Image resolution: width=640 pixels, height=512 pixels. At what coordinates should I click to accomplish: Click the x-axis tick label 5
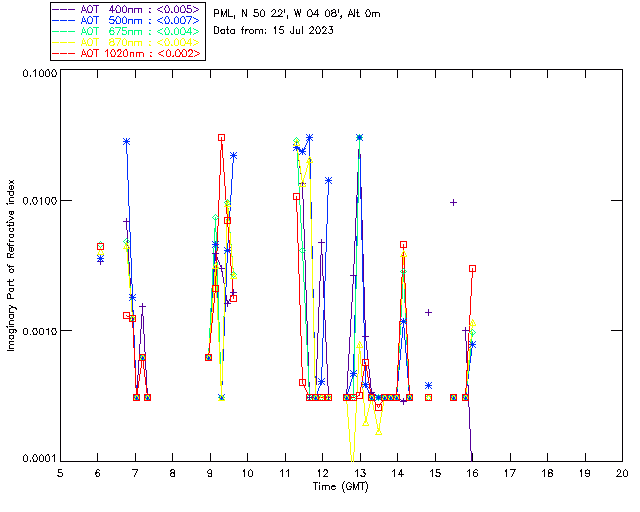click(60, 473)
